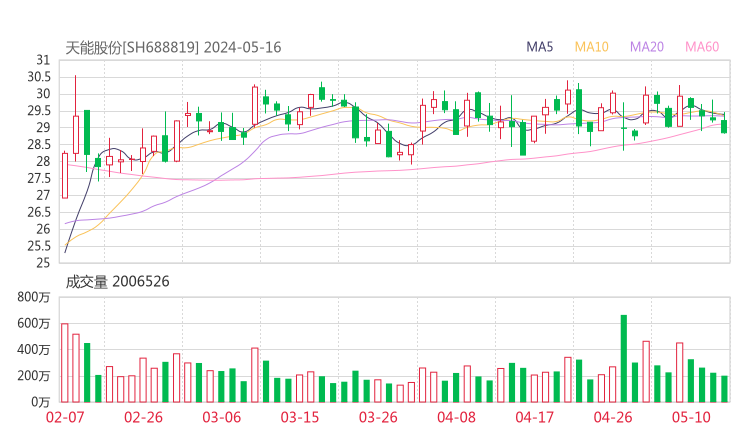Click the 04-26 date axis label
The image size is (740, 440).
click(613, 417)
